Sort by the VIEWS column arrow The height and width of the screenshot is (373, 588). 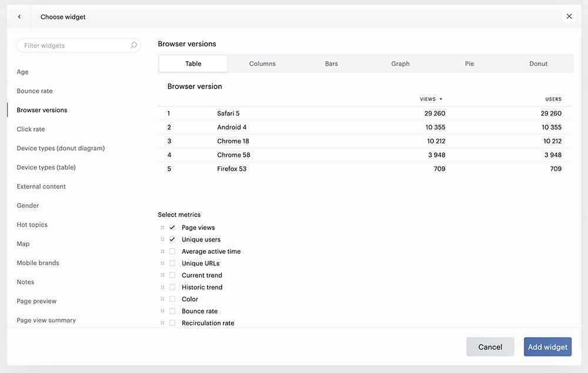pos(440,99)
